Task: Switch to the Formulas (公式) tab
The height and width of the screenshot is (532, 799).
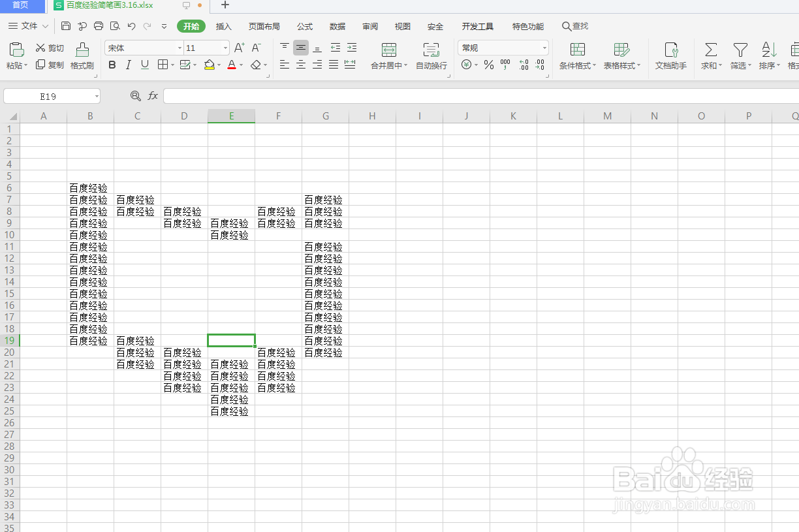Action: tap(305, 26)
